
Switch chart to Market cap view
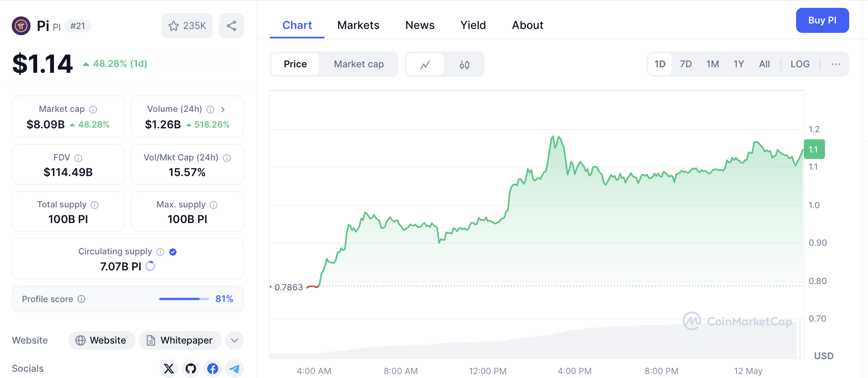tap(359, 64)
